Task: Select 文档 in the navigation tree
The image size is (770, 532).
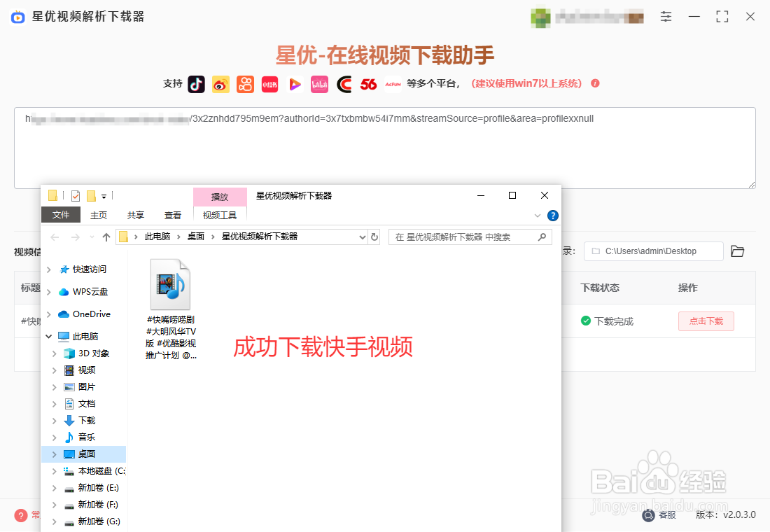Action: click(x=86, y=404)
